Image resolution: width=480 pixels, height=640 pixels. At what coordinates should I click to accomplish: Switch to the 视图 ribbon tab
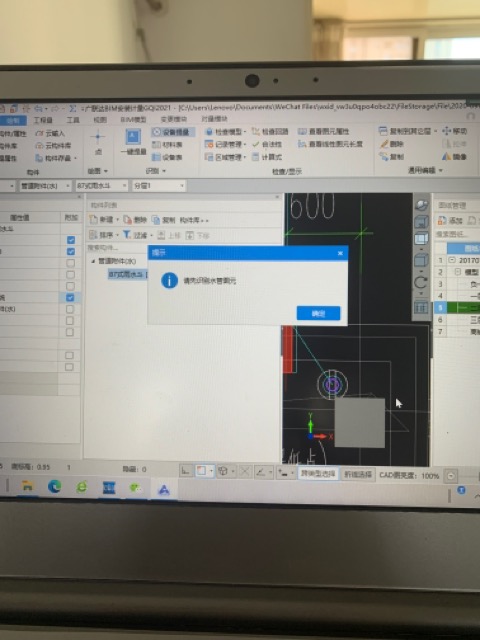[100, 120]
